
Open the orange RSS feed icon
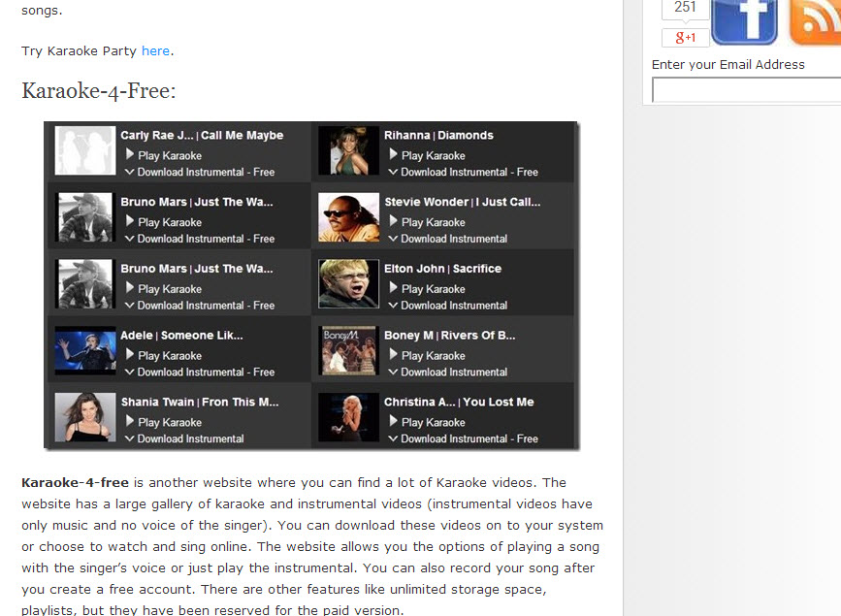point(815,21)
